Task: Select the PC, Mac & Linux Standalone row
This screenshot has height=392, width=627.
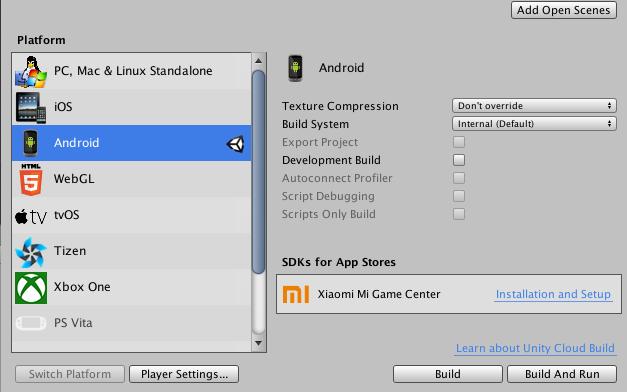Action: (x=132, y=71)
